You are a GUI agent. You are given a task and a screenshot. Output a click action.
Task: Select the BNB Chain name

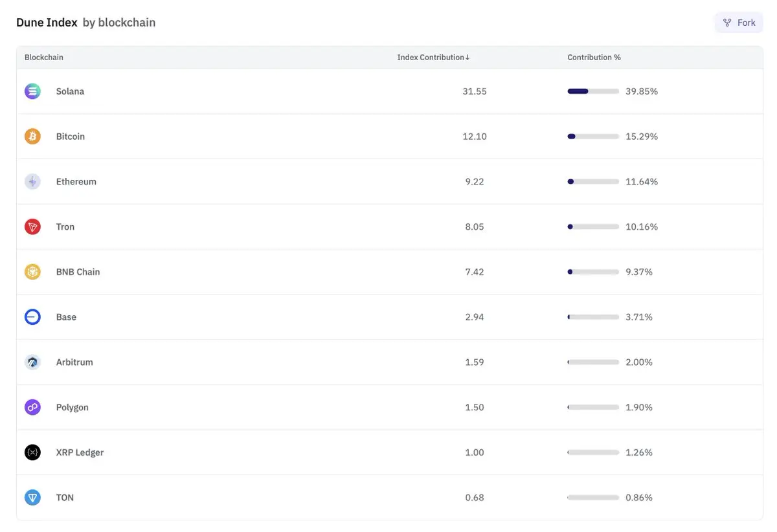78,272
